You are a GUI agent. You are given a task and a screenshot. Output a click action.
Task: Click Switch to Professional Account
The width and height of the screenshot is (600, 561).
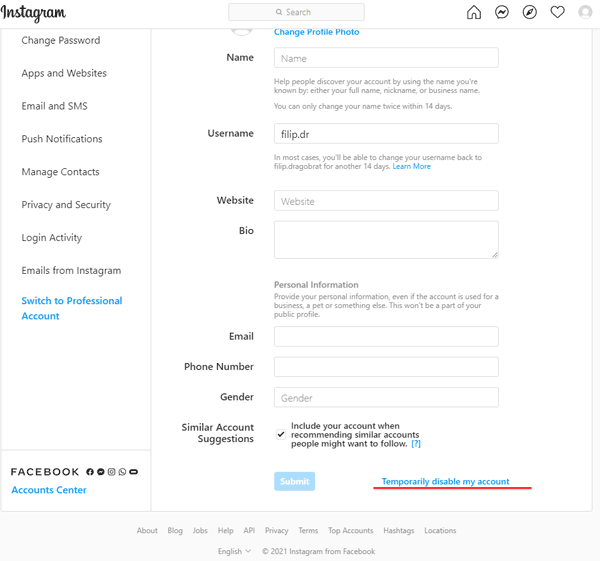tap(72, 308)
